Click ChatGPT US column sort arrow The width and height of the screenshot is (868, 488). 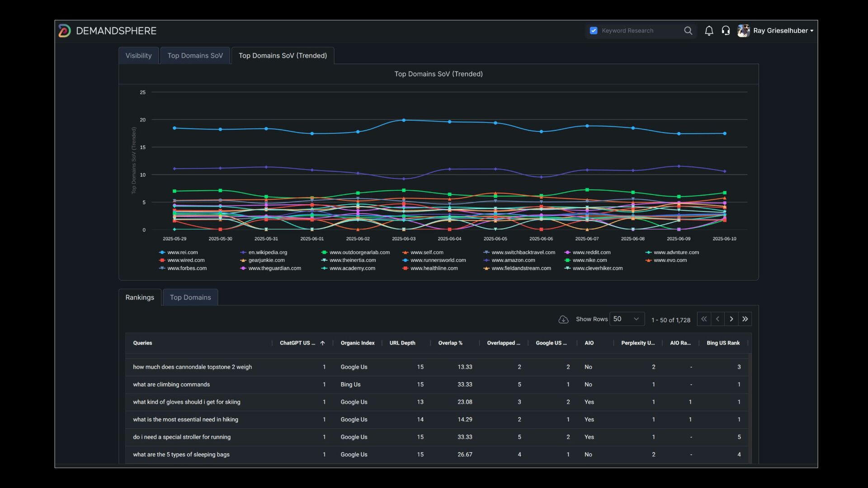322,343
